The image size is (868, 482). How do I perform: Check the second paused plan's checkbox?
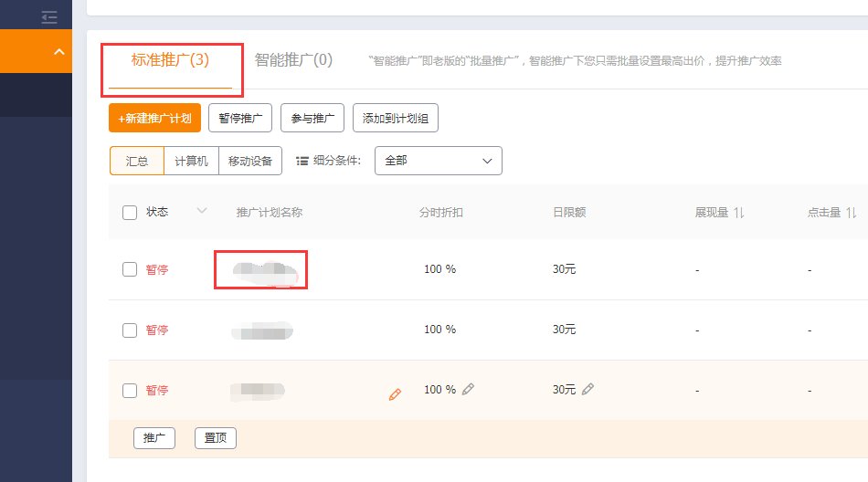click(x=130, y=330)
